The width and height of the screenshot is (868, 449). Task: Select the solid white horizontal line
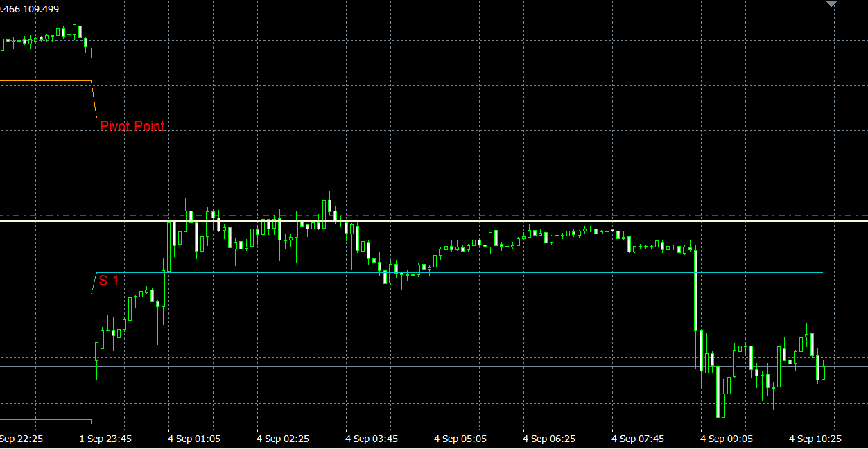pyautogui.click(x=485, y=221)
